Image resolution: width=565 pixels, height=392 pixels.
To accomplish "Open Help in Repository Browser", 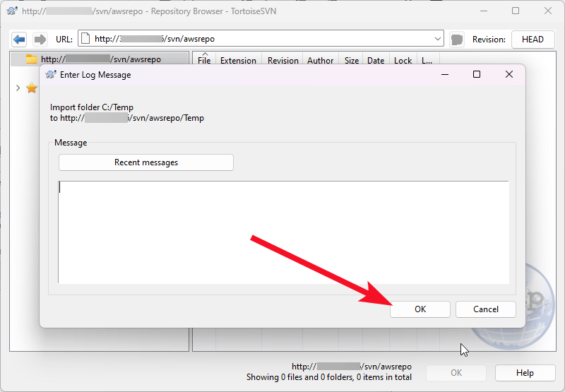I will [x=524, y=373].
